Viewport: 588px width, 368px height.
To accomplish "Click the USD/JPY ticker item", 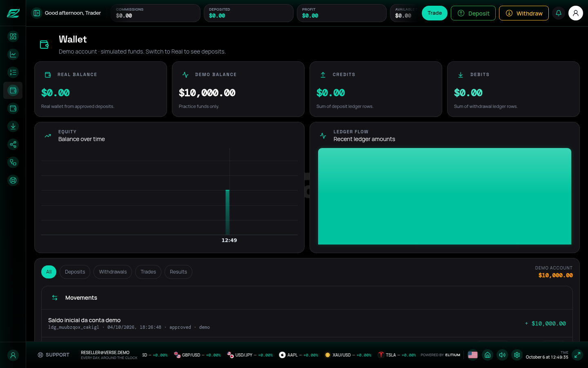I will pyautogui.click(x=250, y=355).
